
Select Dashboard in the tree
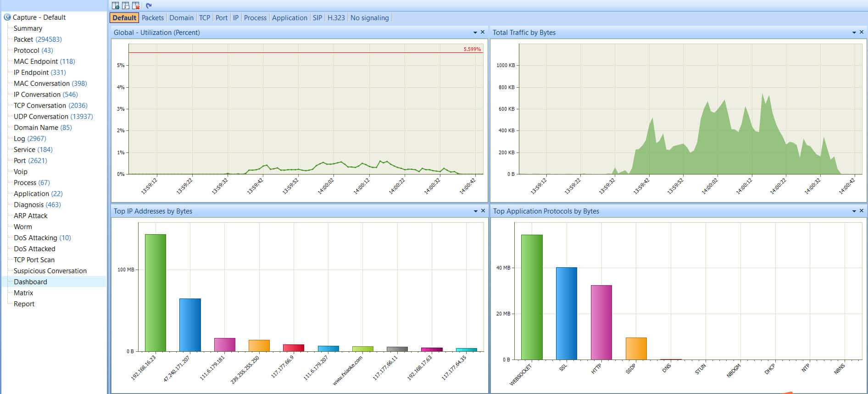click(x=30, y=282)
